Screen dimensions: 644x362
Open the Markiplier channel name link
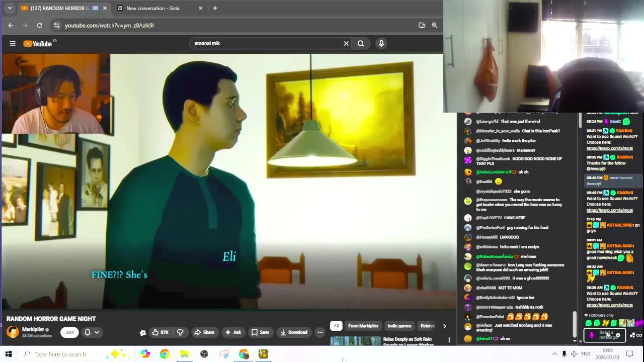click(x=33, y=329)
